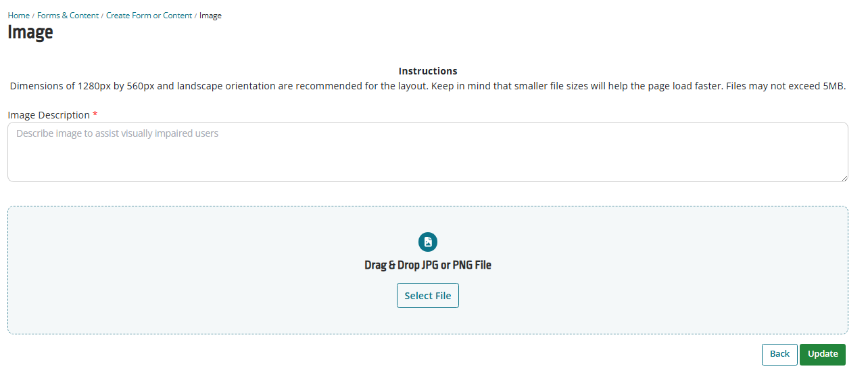Click the red required asterisk
The image size is (868, 375).
(x=95, y=114)
